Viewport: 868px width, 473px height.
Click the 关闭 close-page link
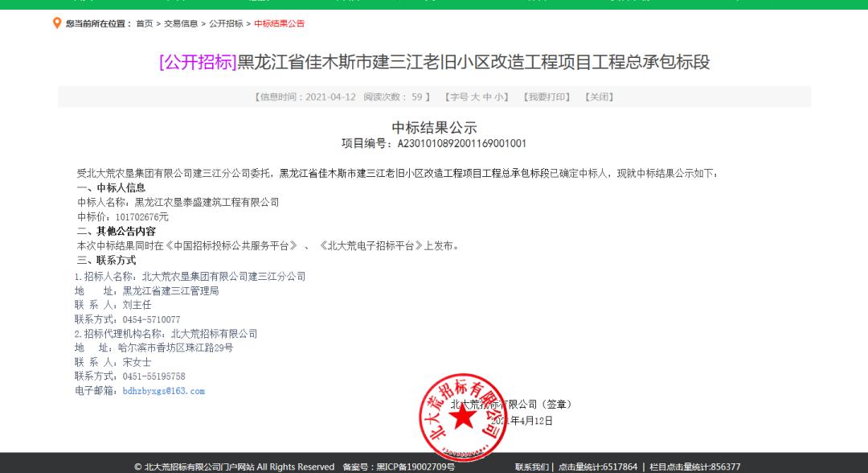pyautogui.click(x=600, y=97)
